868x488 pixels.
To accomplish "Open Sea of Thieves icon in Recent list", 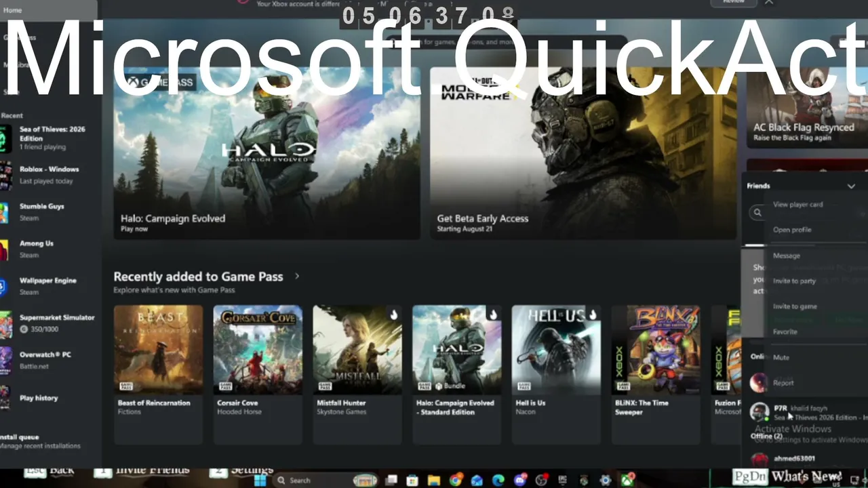I will 5,138.
